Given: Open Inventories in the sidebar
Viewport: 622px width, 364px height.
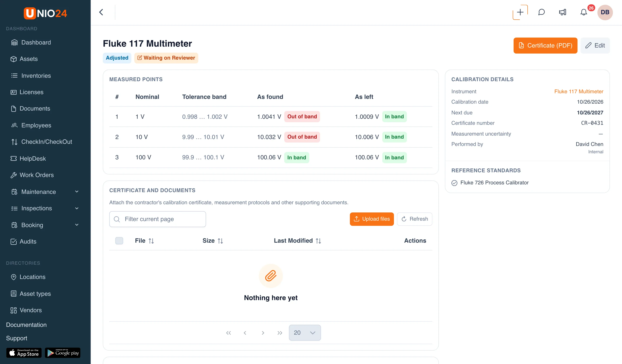Looking at the screenshot, I should click(x=31, y=76).
